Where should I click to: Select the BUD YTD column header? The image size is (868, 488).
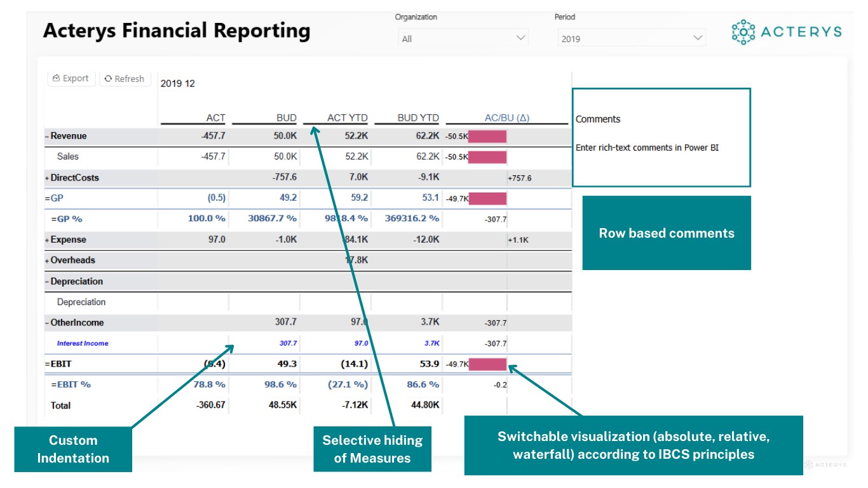click(x=418, y=118)
